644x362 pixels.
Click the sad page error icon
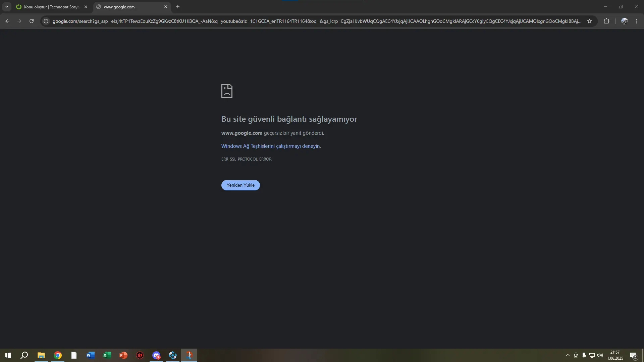point(227,91)
